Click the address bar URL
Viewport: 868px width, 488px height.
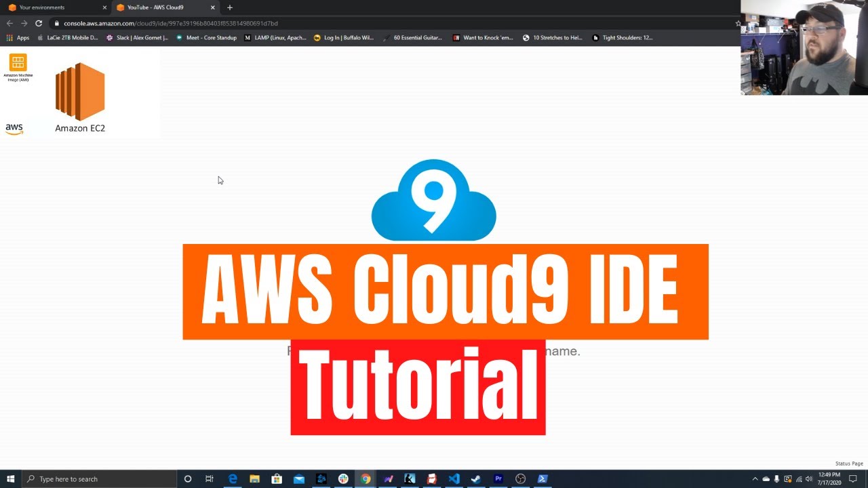171,23
